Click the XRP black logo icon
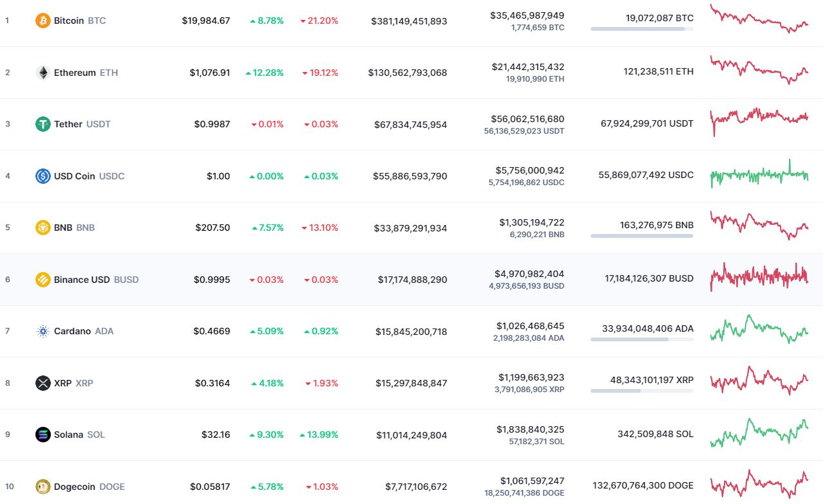 click(42, 383)
